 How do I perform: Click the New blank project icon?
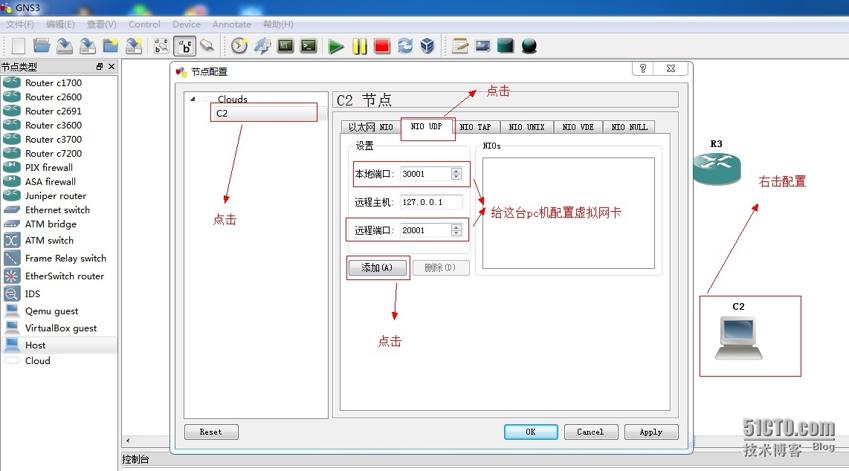18,46
